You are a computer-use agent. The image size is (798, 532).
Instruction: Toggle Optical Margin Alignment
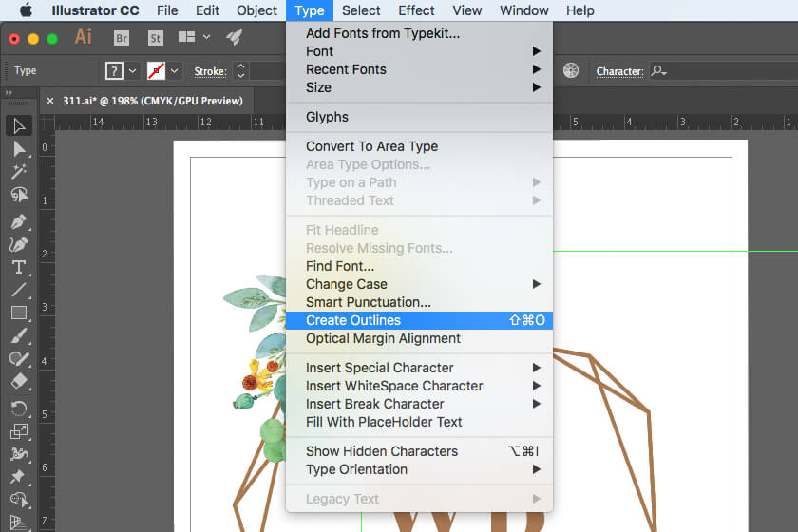(x=419, y=338)
